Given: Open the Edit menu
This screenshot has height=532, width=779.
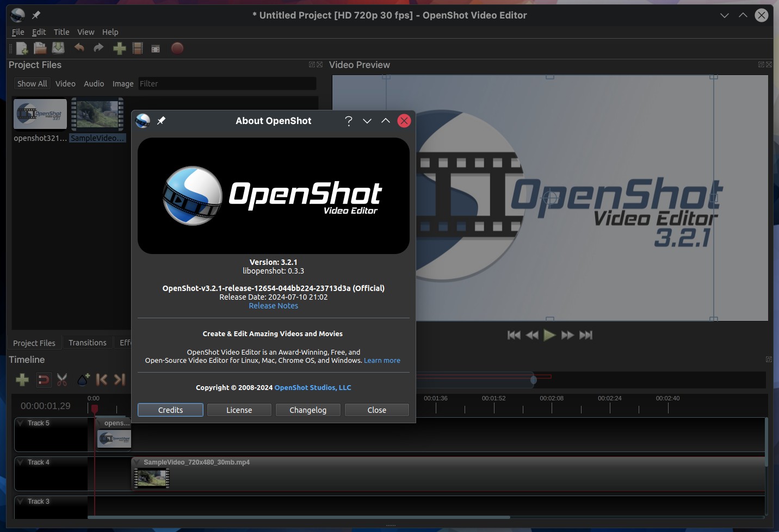Looking at the screenshot, I should point(39,32).
